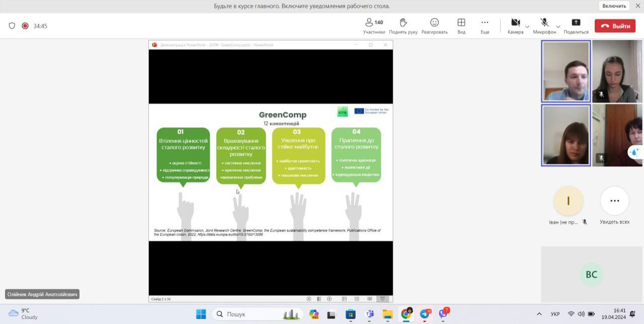Open the More (Еще) options menu
The width and height of the screenshot is (644, 324).
pyautogui.click(x=485, y=26)
